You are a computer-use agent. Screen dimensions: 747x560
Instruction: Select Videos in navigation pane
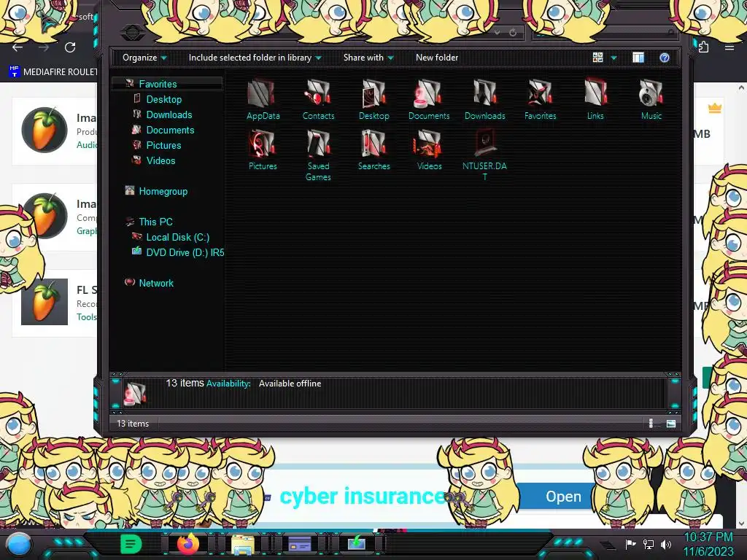click(160, 160)
